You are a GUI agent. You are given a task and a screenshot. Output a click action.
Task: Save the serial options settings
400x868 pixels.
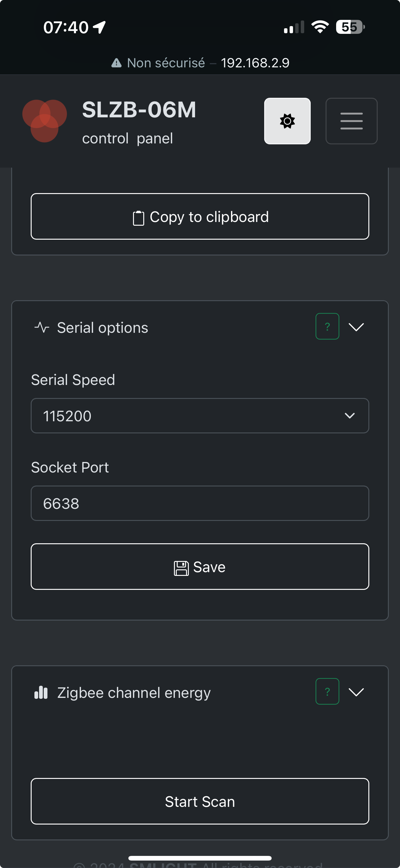[x=200, y=567]
